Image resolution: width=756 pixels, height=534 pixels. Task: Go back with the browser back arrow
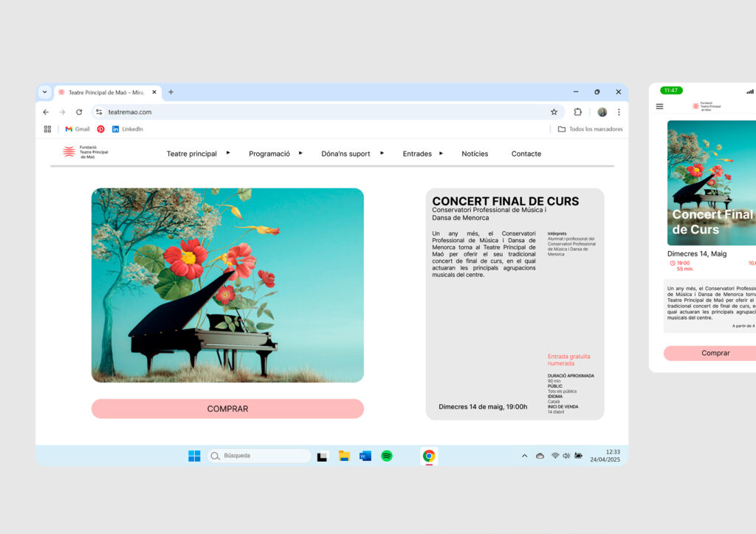pos(46,112)
